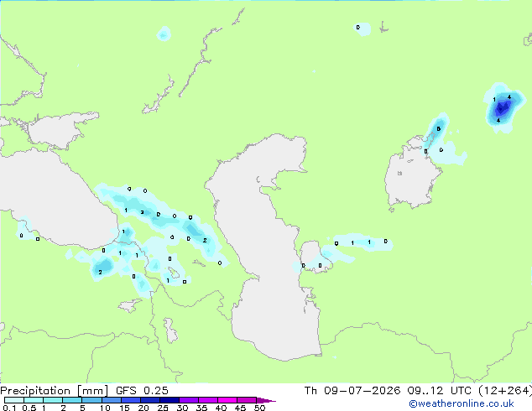Image resolution: width=532 pixels, height=411 pixels.
Task: Click the "0.5" legend tick label
Action: point(29,408)
